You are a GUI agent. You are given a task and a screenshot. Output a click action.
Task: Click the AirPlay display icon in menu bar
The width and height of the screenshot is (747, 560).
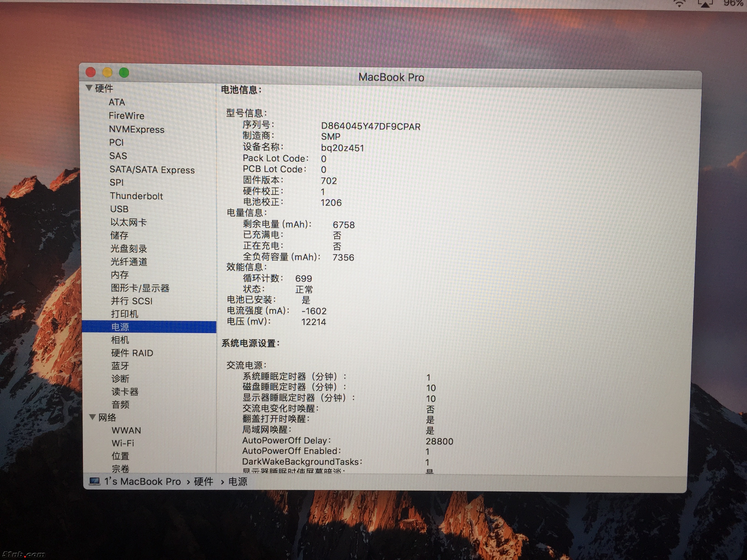[705, 3]
